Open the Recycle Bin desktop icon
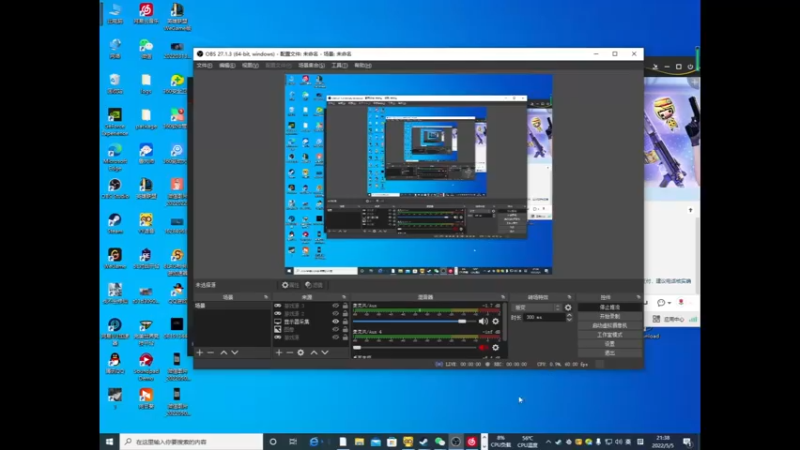 115,84
